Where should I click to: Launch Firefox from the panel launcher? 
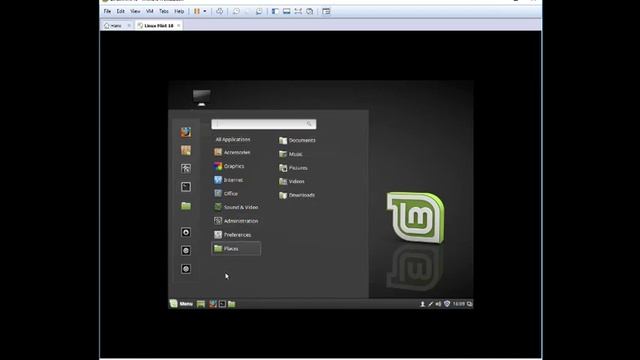(213, 304)
